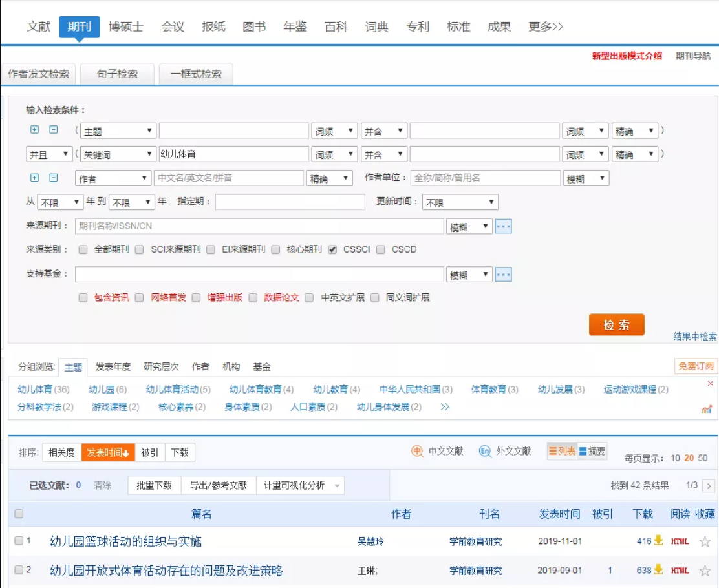The image size is (719, 588).
Task: Enable 增强出版 option
Action: pos(197,298)
